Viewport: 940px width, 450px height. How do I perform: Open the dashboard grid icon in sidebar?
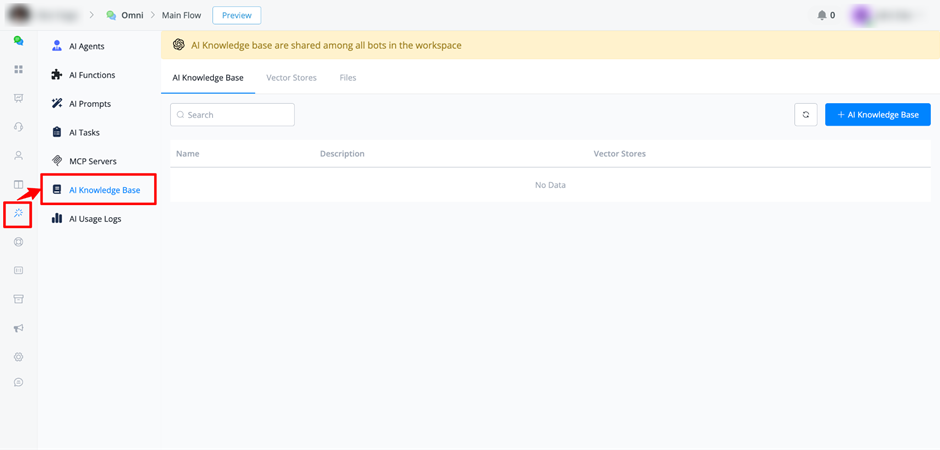tap(19, 70)
